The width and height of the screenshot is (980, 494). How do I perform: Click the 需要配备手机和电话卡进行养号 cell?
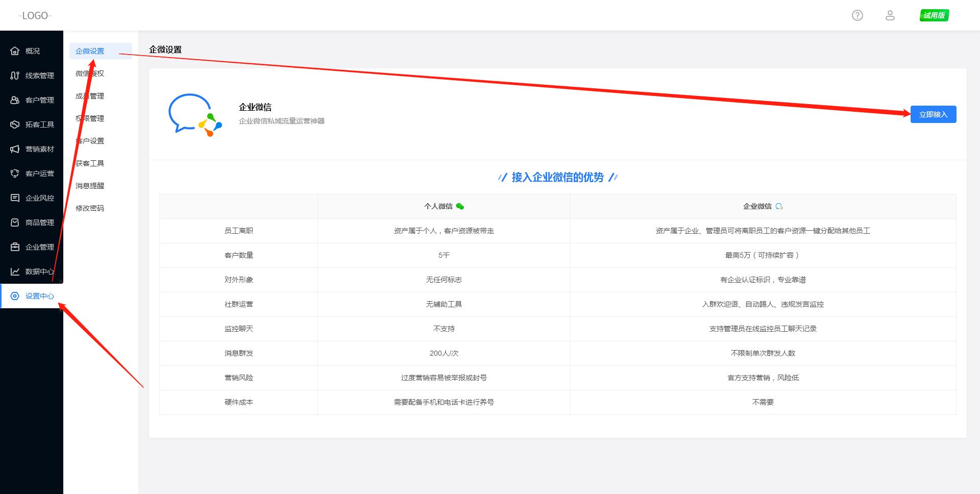(444, 402)
